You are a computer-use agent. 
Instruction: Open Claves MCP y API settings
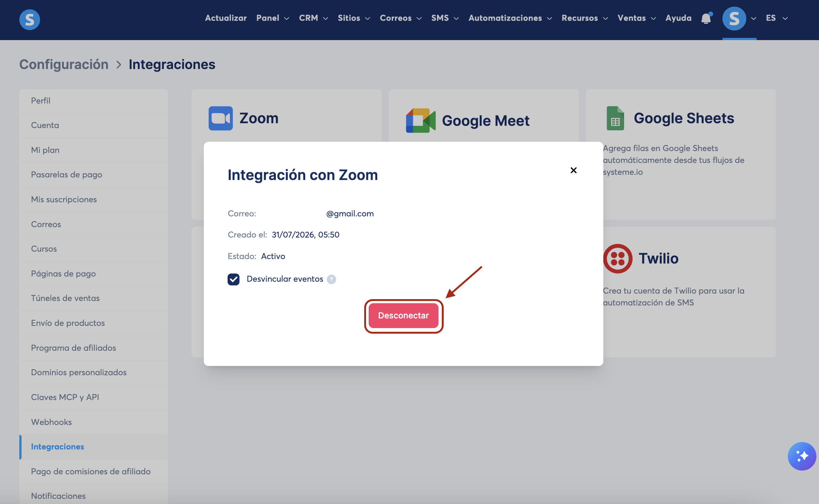click(x=94, y=397)
